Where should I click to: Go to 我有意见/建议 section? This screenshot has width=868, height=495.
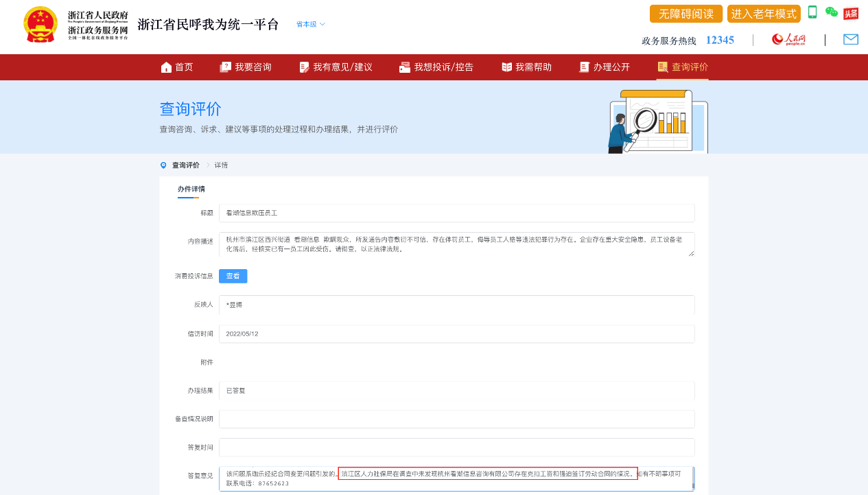click(x=336, y=67)
